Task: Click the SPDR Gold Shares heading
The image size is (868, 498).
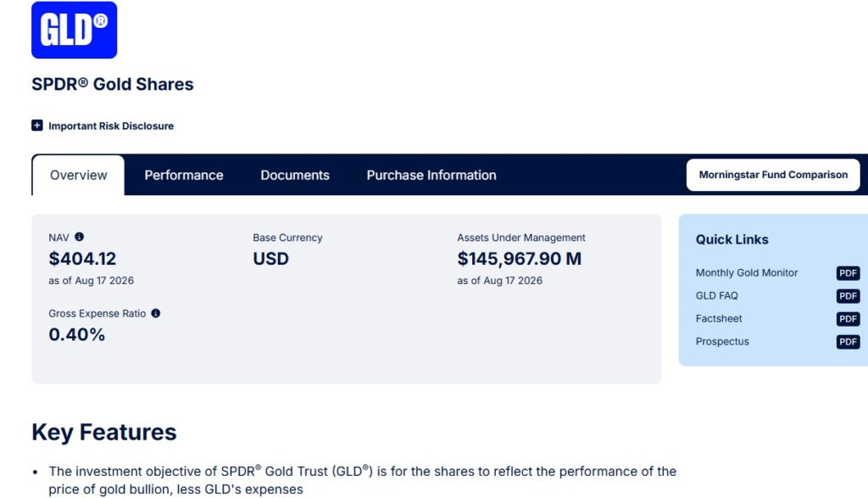Action: click(113, 84)
